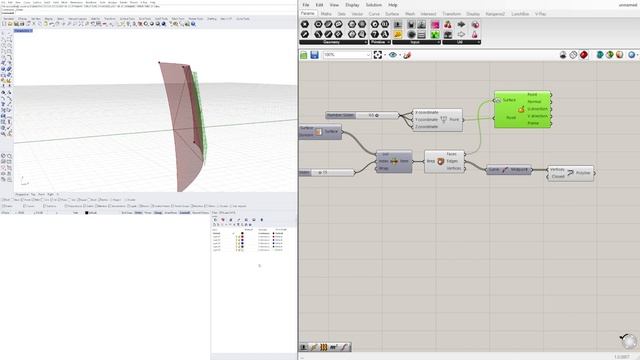Image resolution: width=640 pixels, height=360 pixels.
Task: Click the Record History status bar button
Action: 200,213
